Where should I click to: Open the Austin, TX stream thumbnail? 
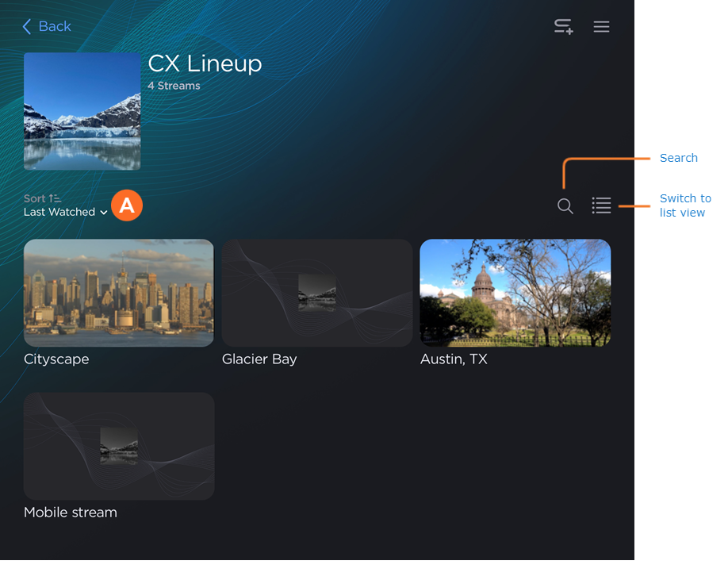coord(515,293)
